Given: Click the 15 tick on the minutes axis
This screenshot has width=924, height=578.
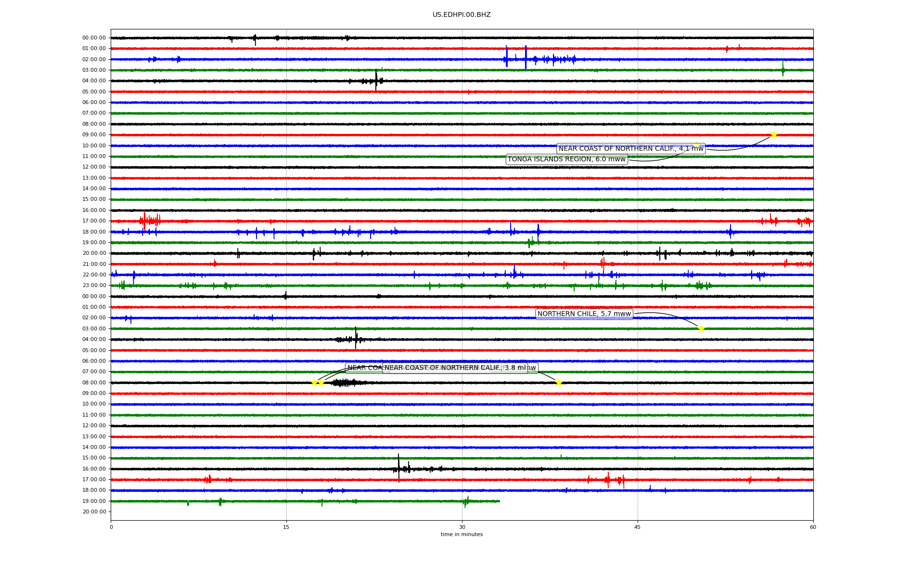Looking at the screenshot, I should coord(286,527).
